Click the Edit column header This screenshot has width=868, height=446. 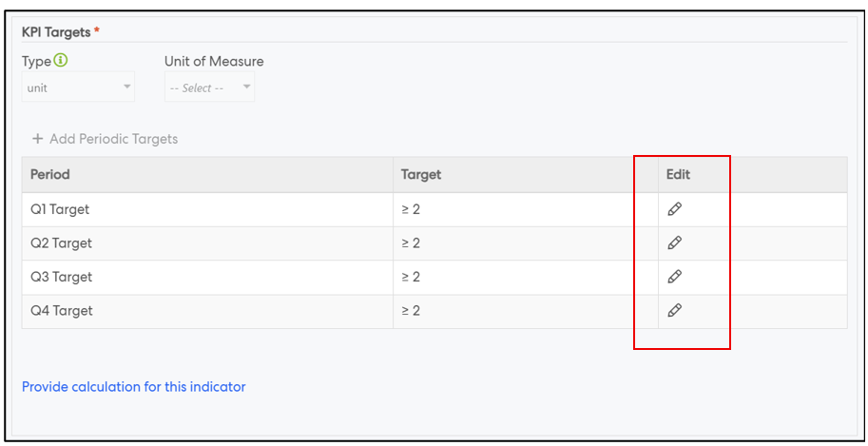point(678,175)
